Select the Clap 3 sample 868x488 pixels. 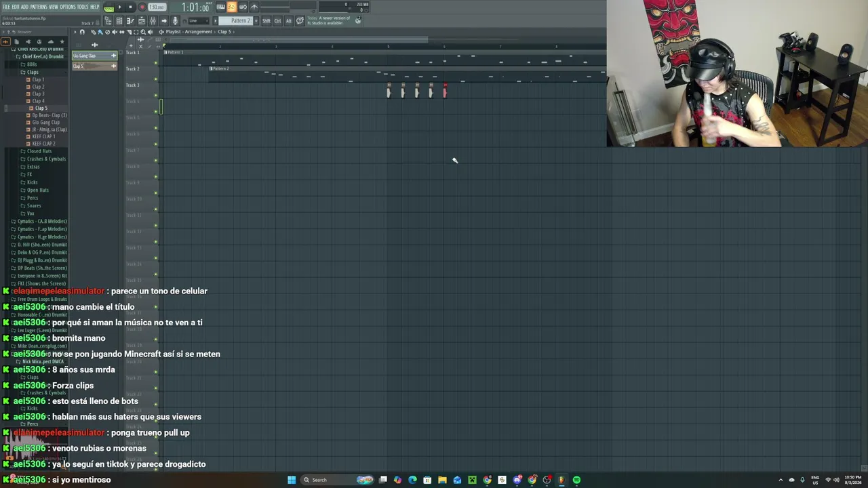[x=36, y=94]
